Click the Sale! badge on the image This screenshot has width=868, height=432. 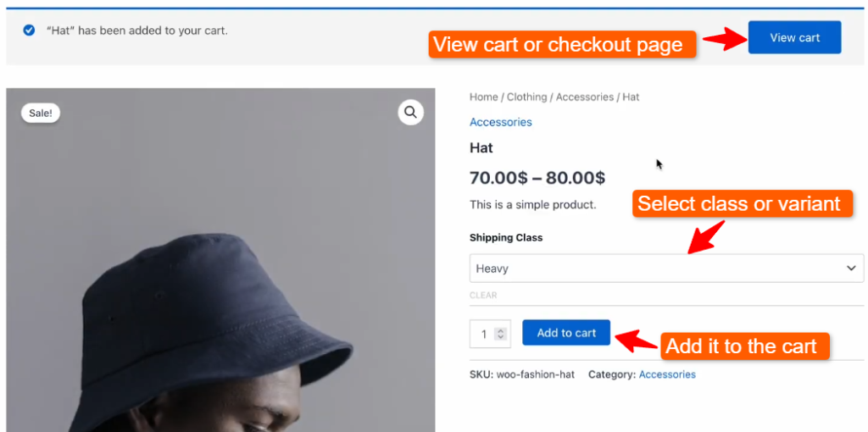click(41, 113)
